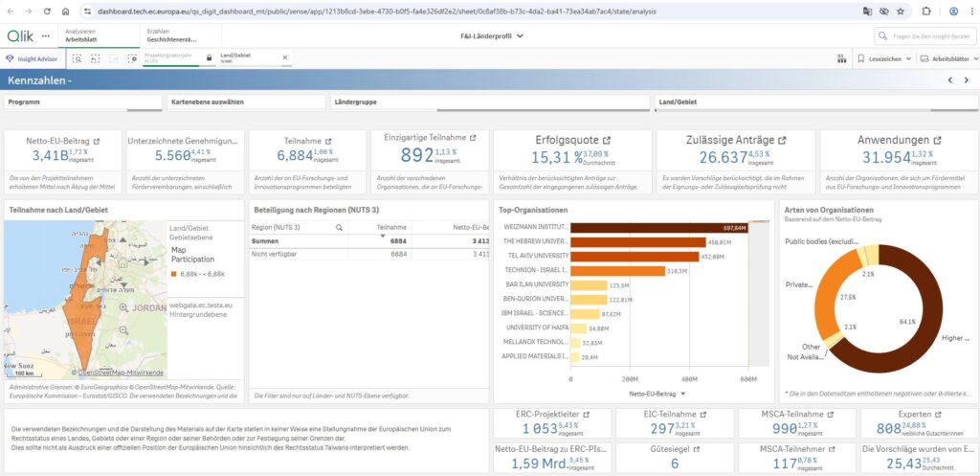
Task: Click the Erfolgsquote open-link icon
Action: pos(607,140)
